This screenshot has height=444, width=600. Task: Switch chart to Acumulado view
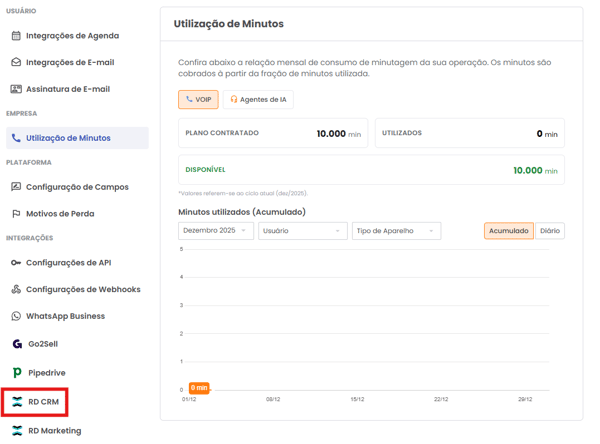point(508,231)
